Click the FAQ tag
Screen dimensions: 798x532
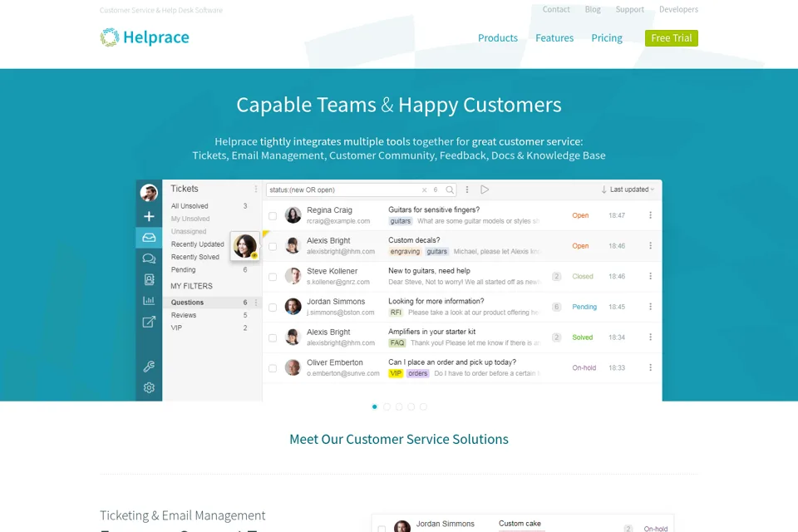tap(397, 343)
